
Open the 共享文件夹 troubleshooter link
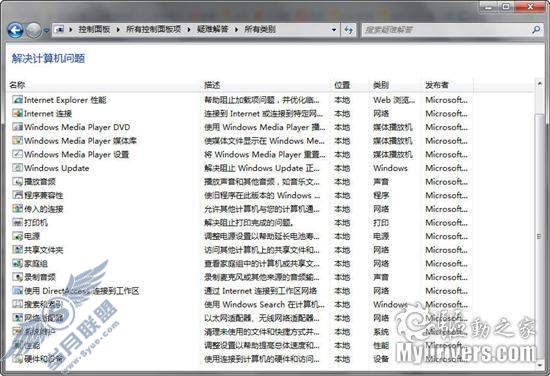[43, 250]
